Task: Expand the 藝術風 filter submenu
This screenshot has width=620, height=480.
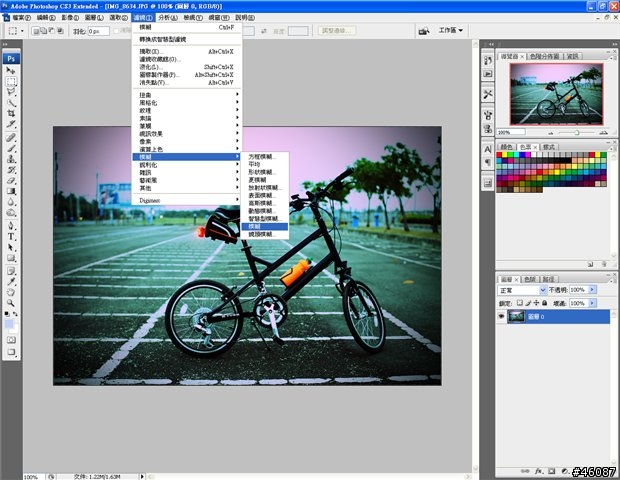Action: [187, 180]
